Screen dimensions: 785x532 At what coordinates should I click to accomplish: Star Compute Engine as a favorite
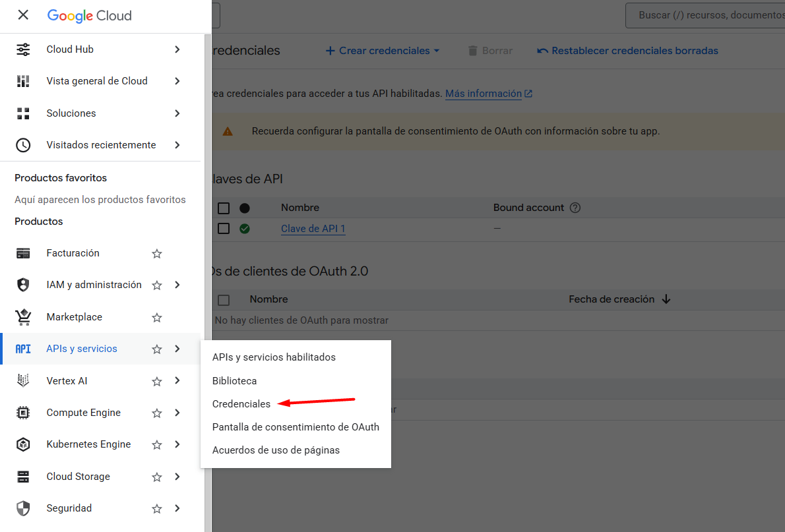point(157,413)
